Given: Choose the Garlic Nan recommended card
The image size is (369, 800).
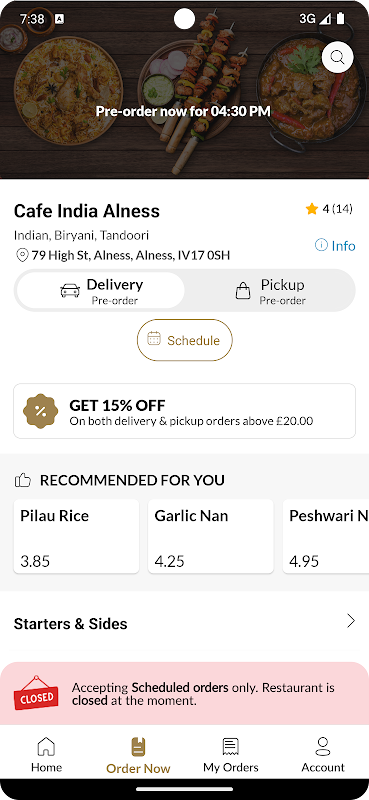Looking at the screenshot, I should tap(211, 536).
